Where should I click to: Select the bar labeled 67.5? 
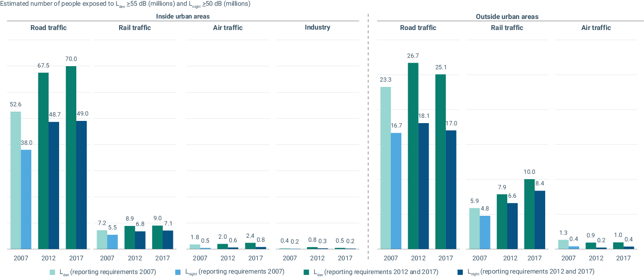(x=43, y=161)
